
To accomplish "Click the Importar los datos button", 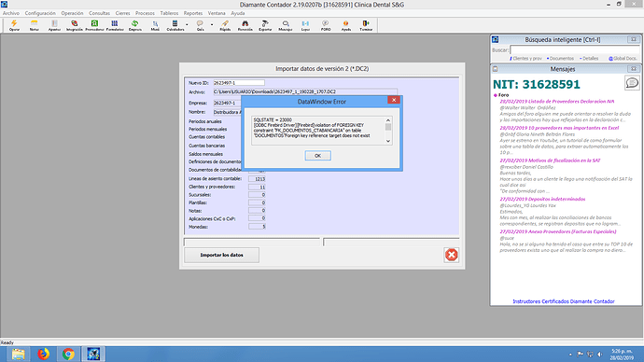I will coord(222,255).
